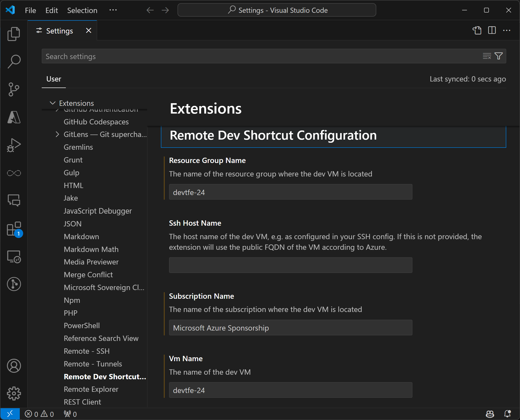Select Gulp in settings tree
The image size is (520, 420).
coord(71,173)
